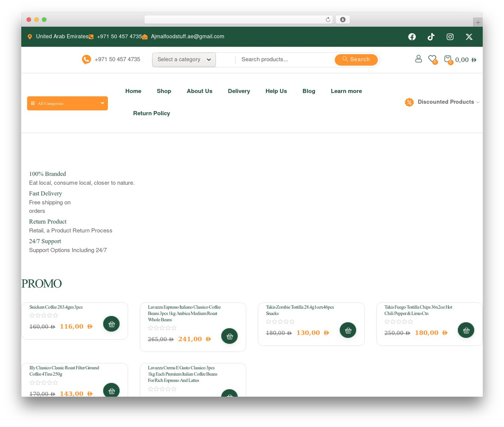Click the browser address bar
504x427 pixels.
[x=239, y=20]
